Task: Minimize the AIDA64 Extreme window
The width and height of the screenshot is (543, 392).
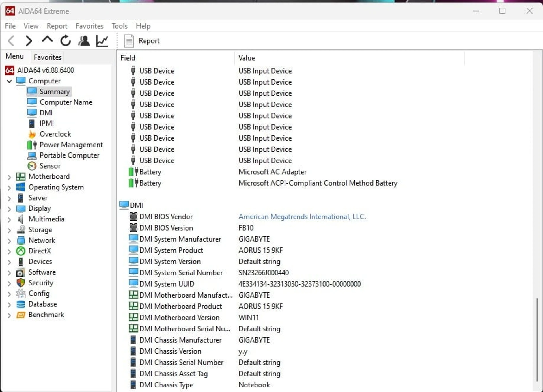Action: pos(476,11)
